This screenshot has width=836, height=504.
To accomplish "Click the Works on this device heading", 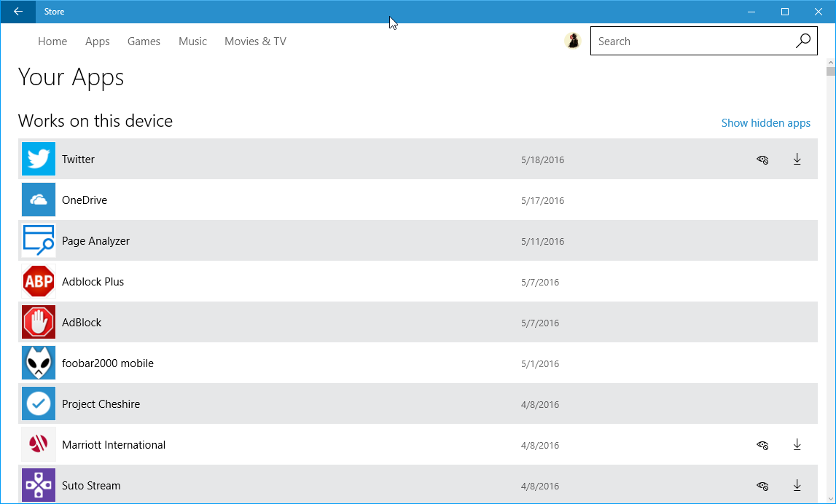I will pos(95,121).
